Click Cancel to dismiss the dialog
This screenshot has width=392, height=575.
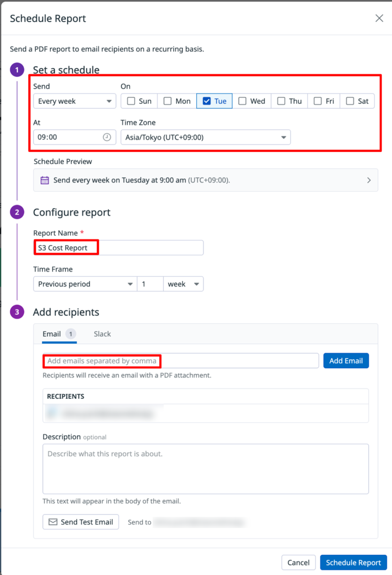[x=298, y=562]
